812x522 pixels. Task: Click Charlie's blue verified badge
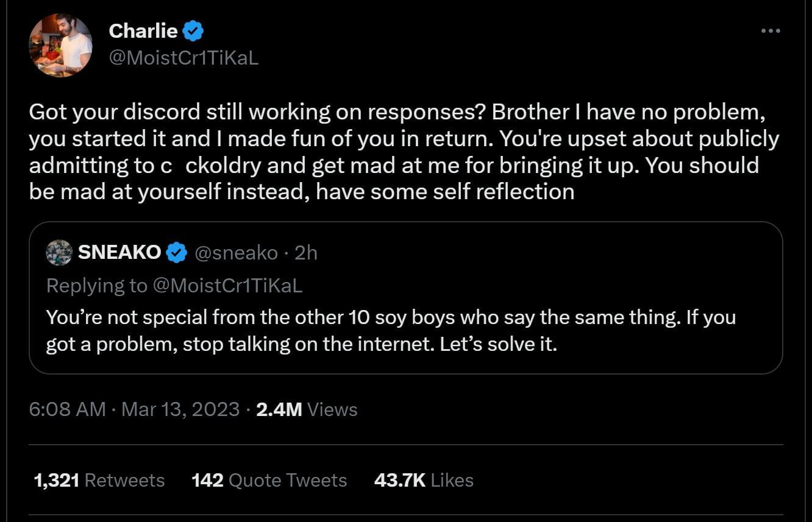192,30
